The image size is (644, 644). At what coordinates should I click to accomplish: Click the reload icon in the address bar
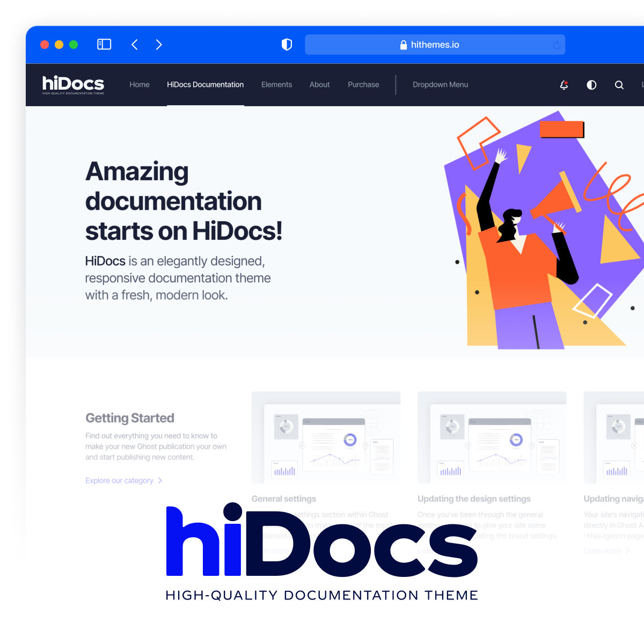pos(557,45)
